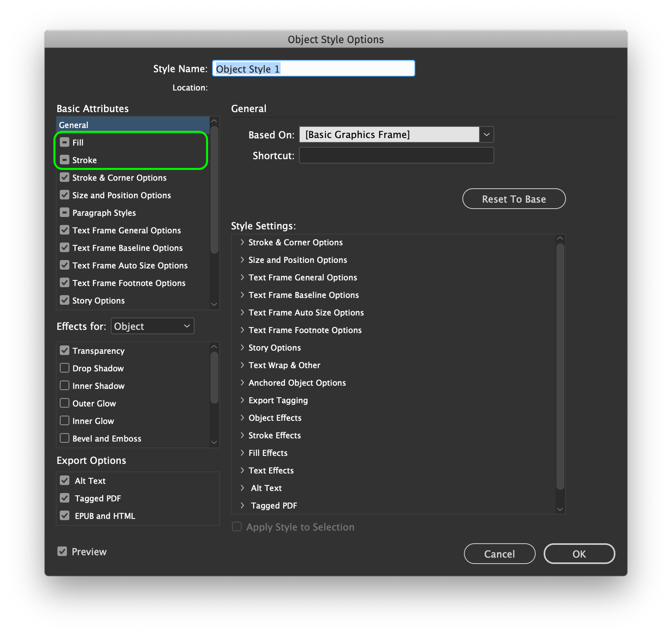Screen dimensions: 672x635
Task: Uncheck Text Frame General Options checkbox
Action: (x=65, y=230)
